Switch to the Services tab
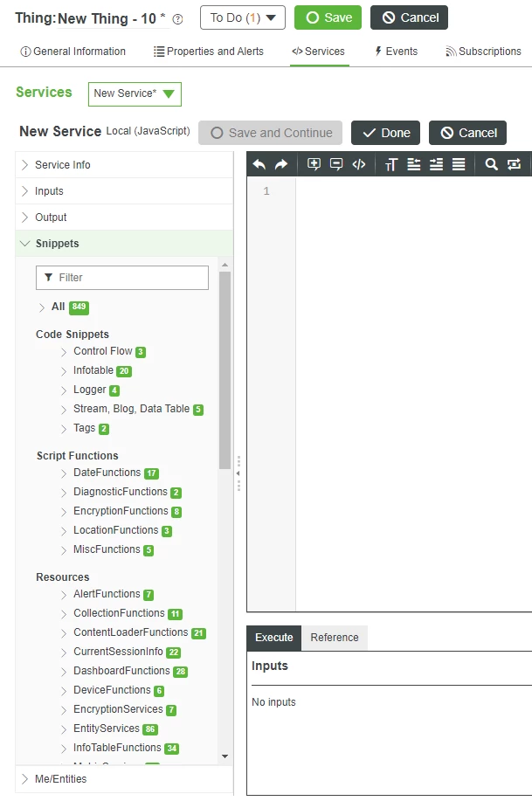 coord(318,52)
